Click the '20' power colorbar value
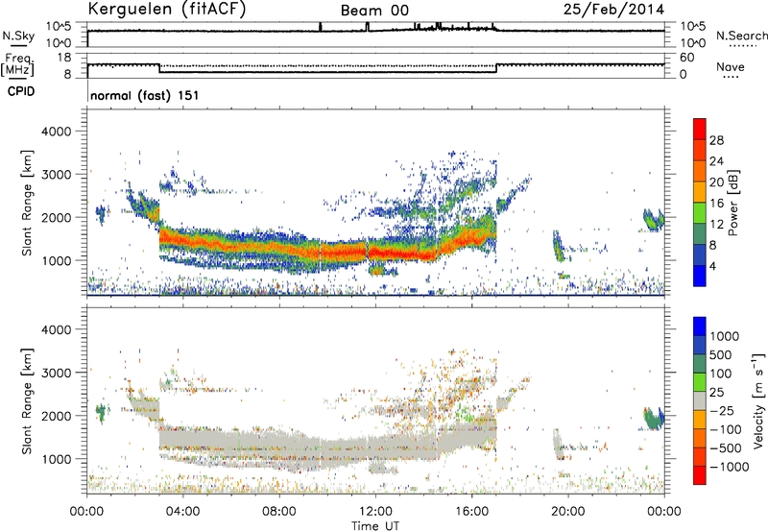Image resolution: width=768 pixels, height=532 pixels. (x=716, y=182)
